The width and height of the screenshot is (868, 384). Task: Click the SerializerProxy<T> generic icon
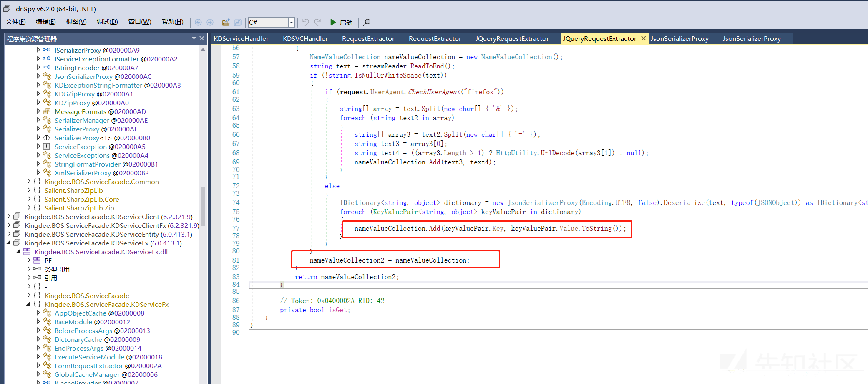point(47,137)
